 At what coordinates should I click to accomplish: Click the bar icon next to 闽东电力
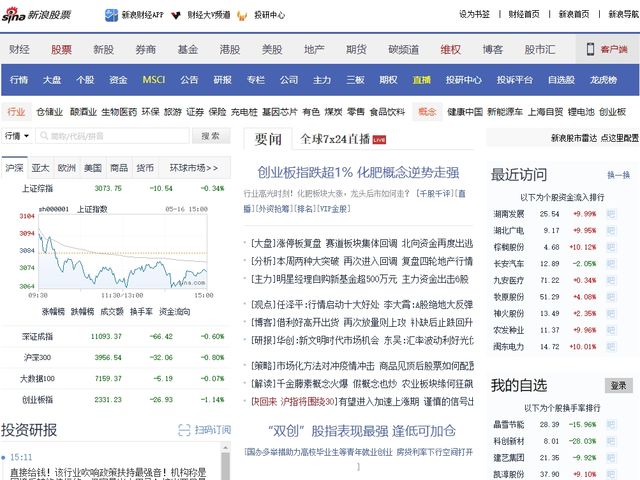click(x=611, y=347)
